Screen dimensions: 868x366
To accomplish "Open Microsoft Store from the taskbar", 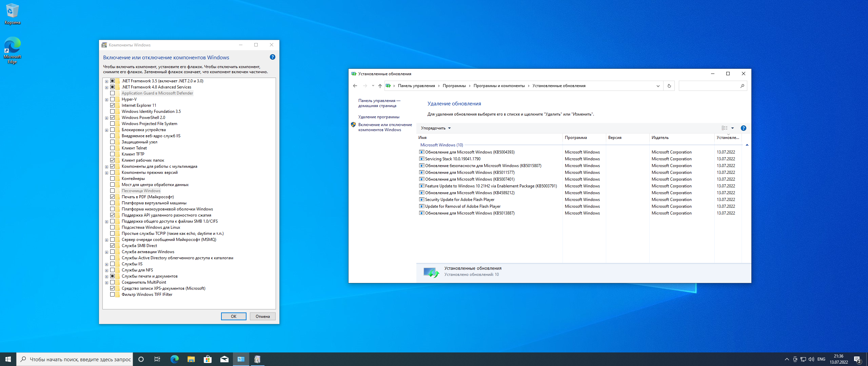I will click(208, 359).
